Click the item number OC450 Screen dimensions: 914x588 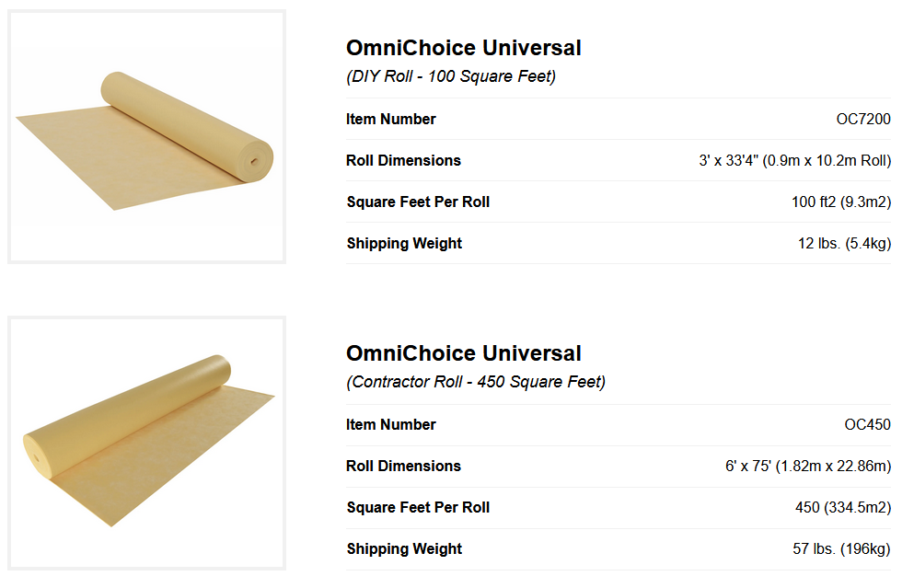coord(867,424)
